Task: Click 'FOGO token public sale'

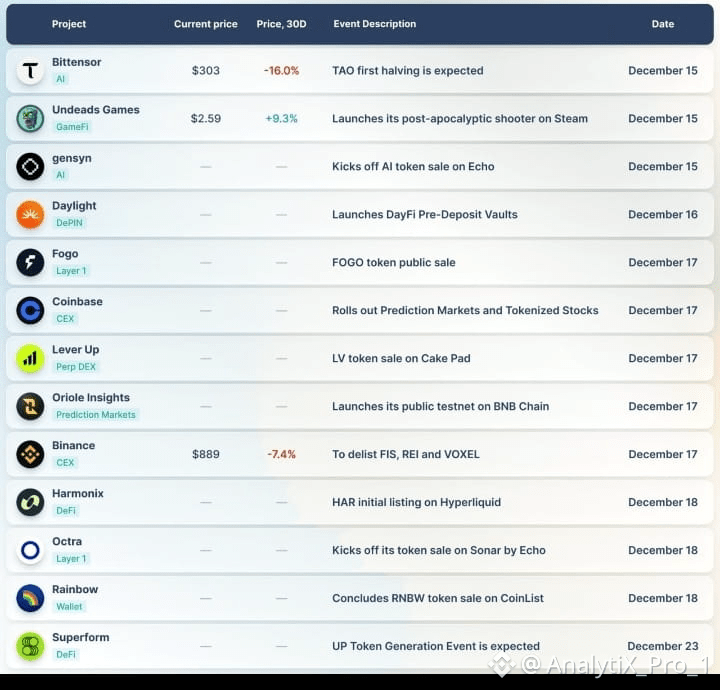Action: [394, 263]
